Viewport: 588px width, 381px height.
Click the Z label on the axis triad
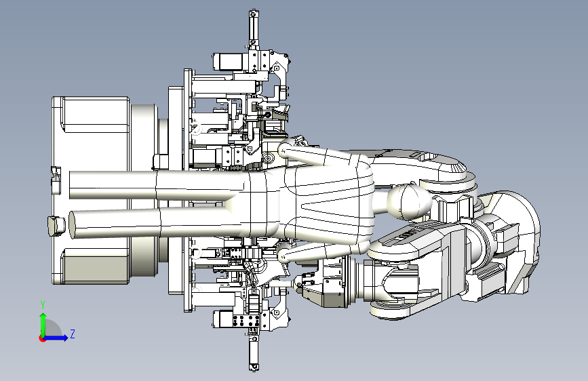tap(73, 334)
